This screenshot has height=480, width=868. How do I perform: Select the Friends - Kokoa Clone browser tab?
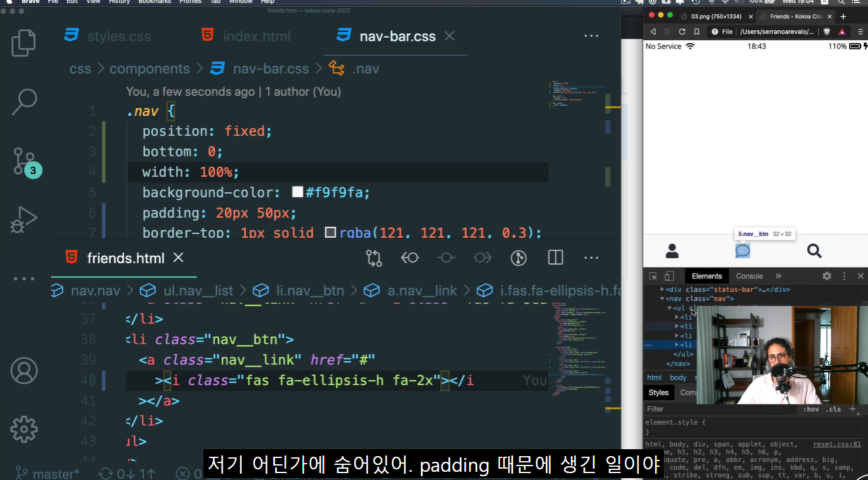796,16
